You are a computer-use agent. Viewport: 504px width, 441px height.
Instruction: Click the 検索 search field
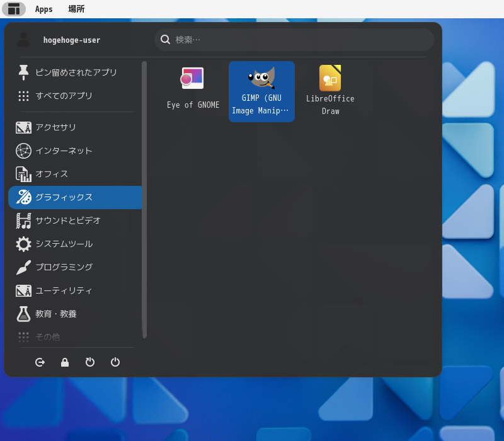coord(294,40)
